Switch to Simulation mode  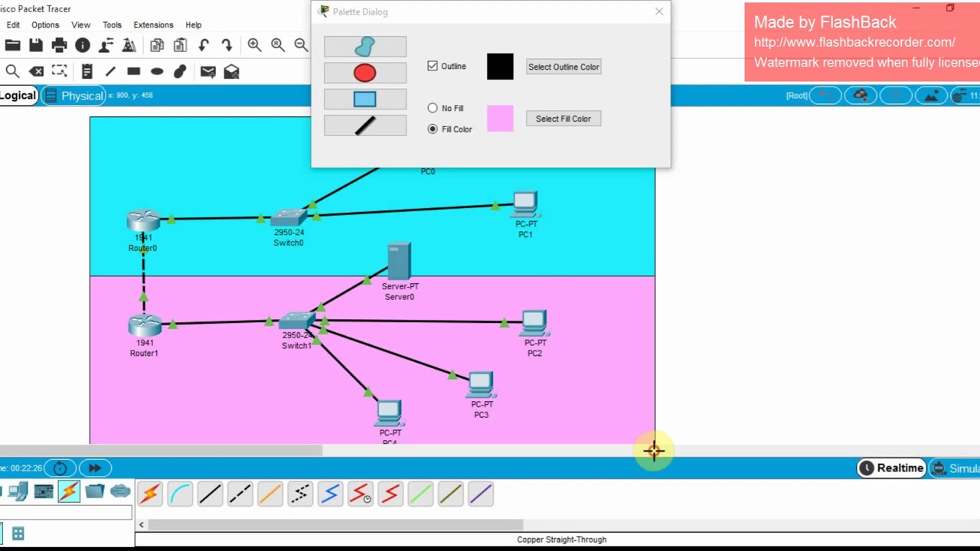pos(955,468)
